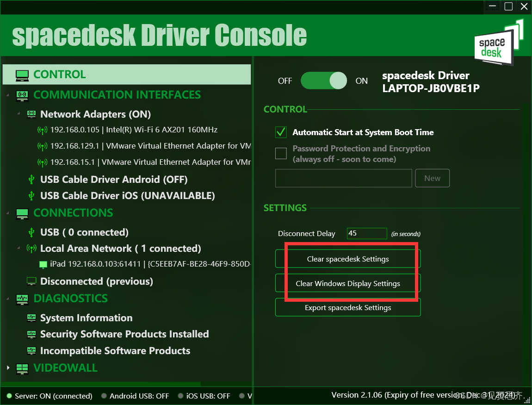The width and height of the screenshot is (532, 405).
Task: Maximize the Driver Console window
Action: 508,6
